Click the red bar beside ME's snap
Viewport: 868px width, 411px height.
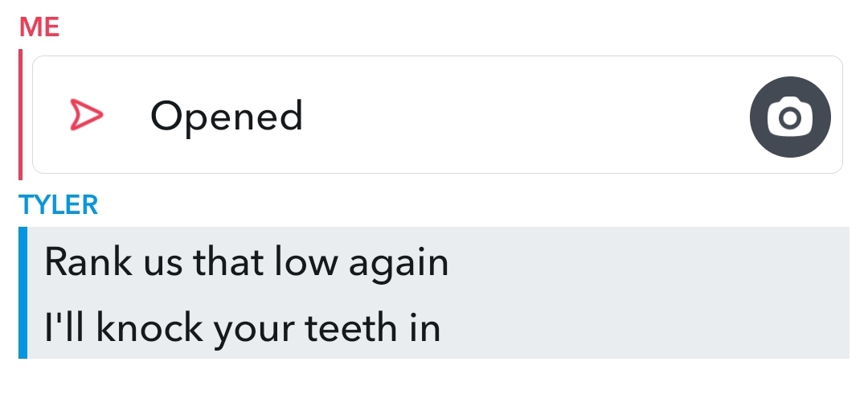[20, 115]
